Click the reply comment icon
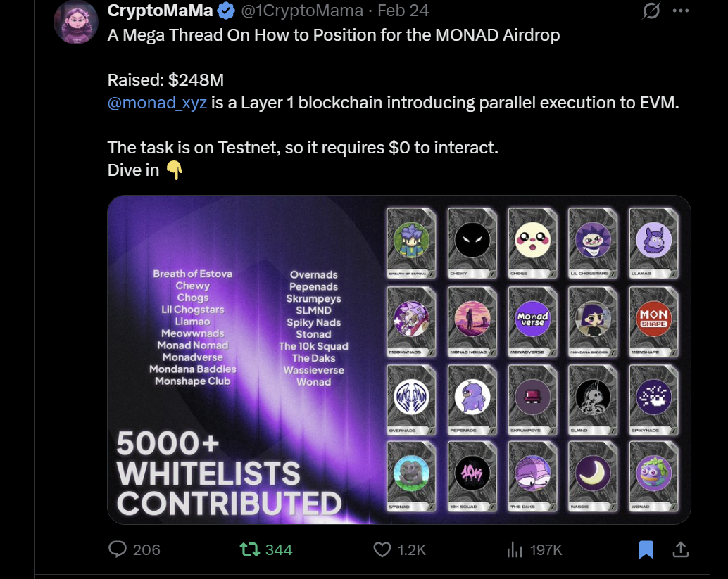Screen dimensions: 728x579 coord(118,549)
